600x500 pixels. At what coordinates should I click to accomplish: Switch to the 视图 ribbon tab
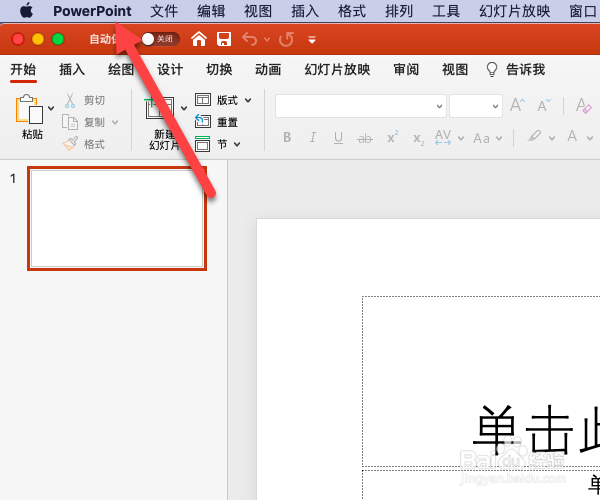click(x=455, y=70)
